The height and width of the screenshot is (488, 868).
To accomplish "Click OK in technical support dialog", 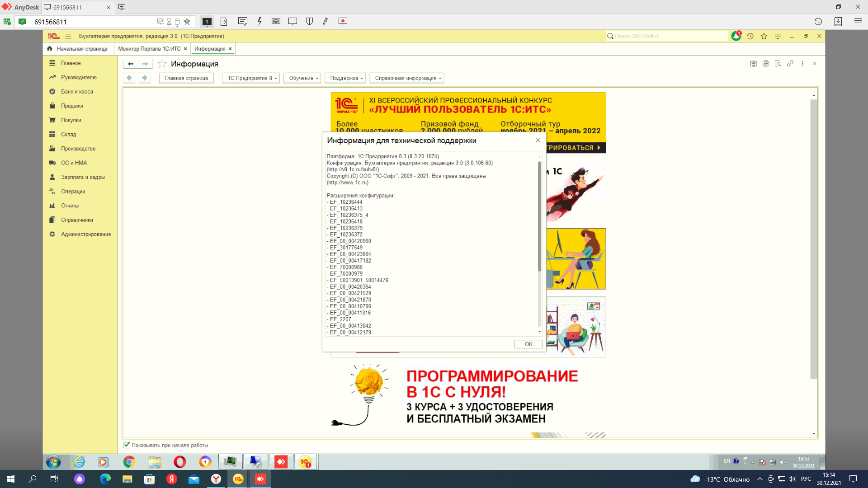I will [528, 344].
